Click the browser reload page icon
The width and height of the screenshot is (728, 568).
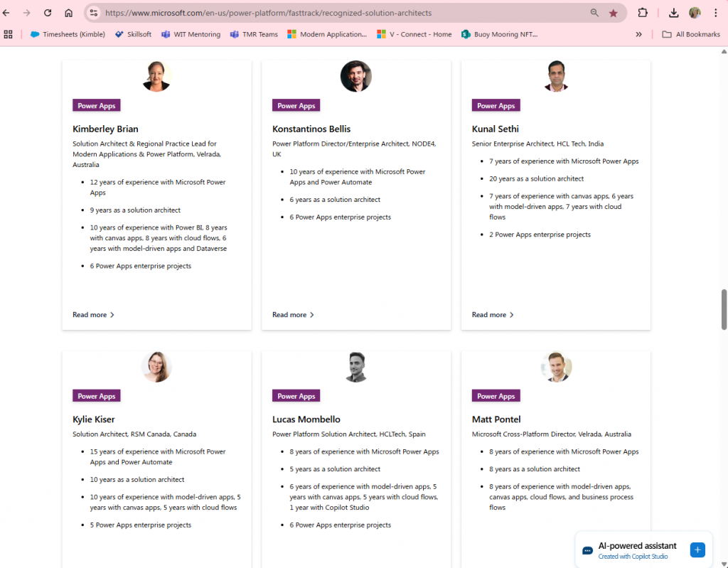(x=48, y=13)
